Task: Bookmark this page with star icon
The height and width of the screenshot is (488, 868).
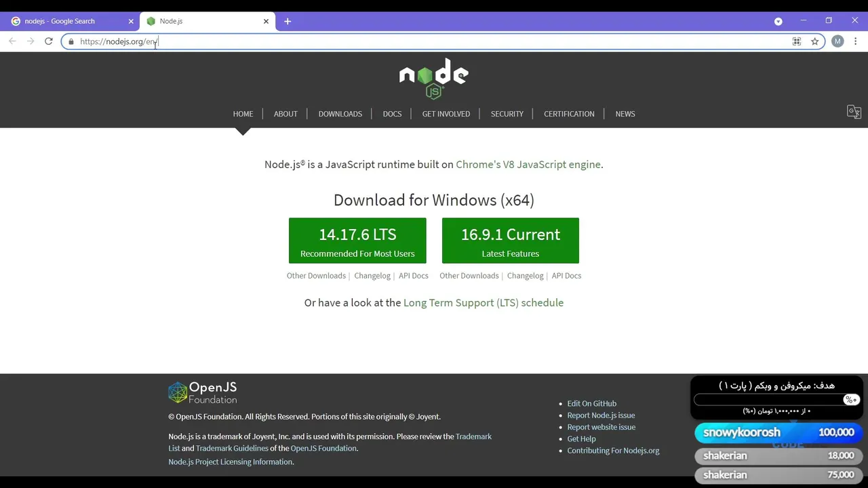Action: (x=815, y=41)
